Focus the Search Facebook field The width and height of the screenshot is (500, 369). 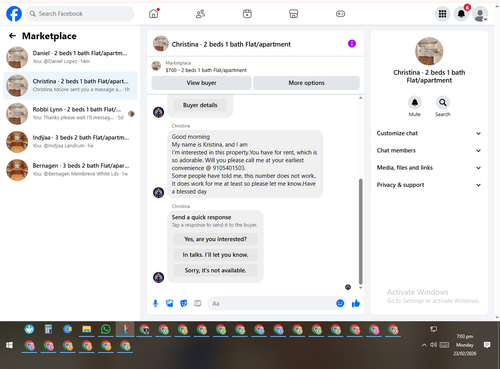(80, 14)
